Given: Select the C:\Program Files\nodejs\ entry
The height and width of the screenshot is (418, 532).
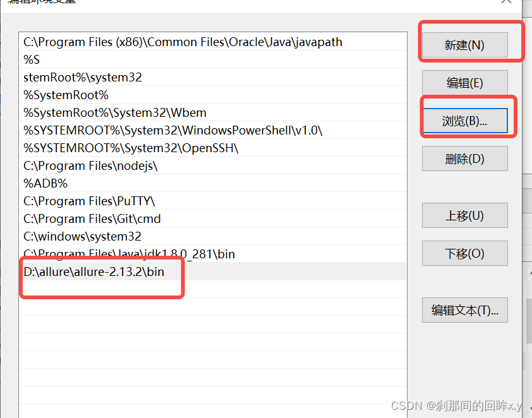Looking at the screenshot, I should [213, 165].
